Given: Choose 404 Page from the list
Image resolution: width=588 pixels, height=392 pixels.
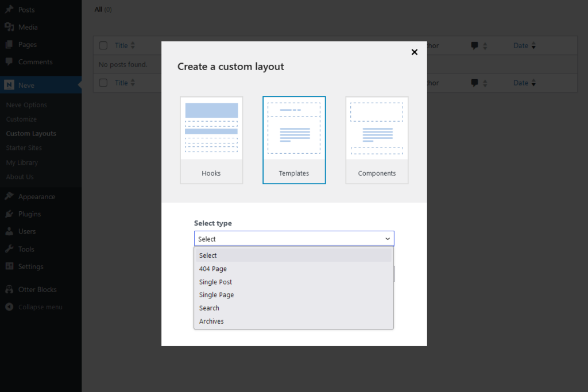Looking at the screenshot, I should pos(293,269).
